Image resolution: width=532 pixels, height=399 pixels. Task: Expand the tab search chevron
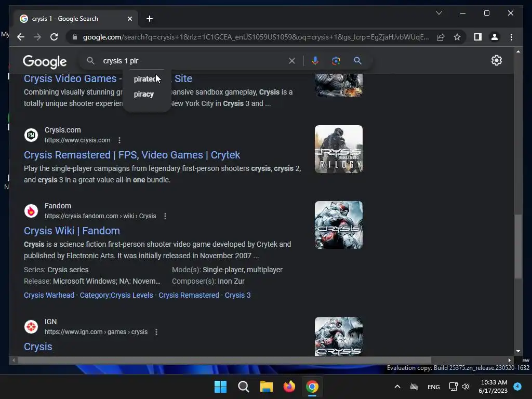coord(438,13)
